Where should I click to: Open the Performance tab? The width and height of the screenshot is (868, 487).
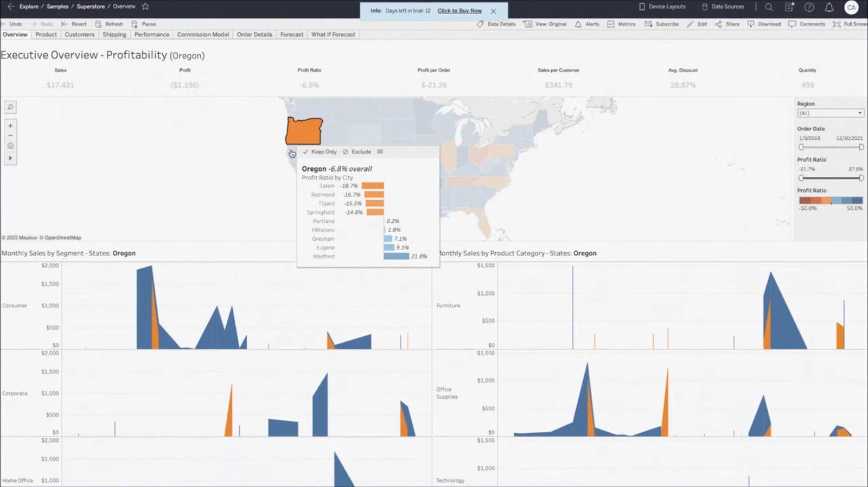152,34
